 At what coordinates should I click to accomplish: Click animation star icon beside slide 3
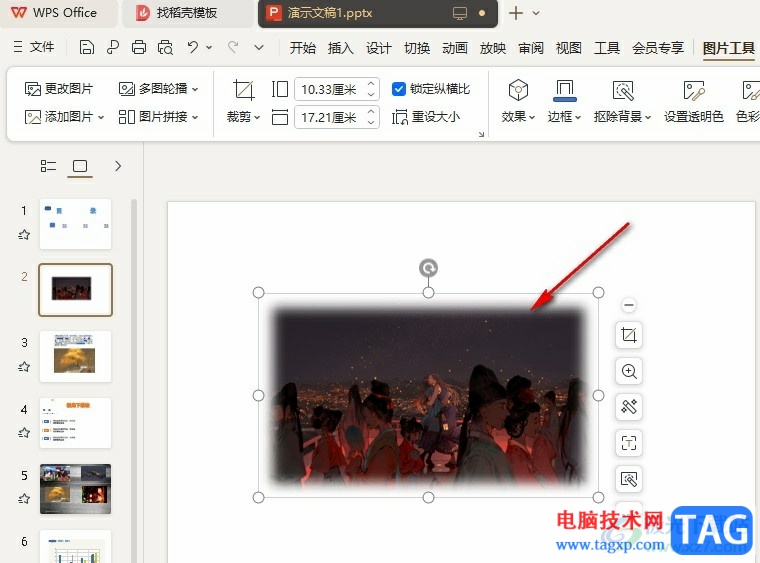24,367
